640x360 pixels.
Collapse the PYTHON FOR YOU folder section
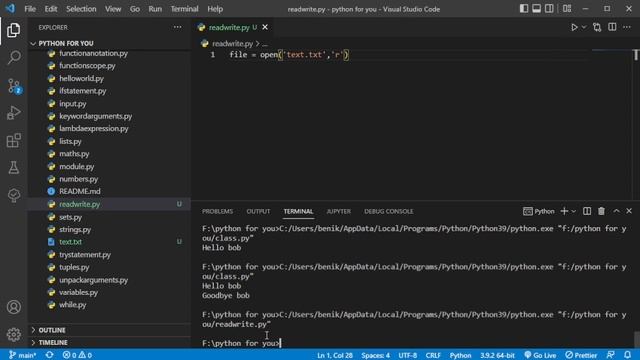click(109, 43)
